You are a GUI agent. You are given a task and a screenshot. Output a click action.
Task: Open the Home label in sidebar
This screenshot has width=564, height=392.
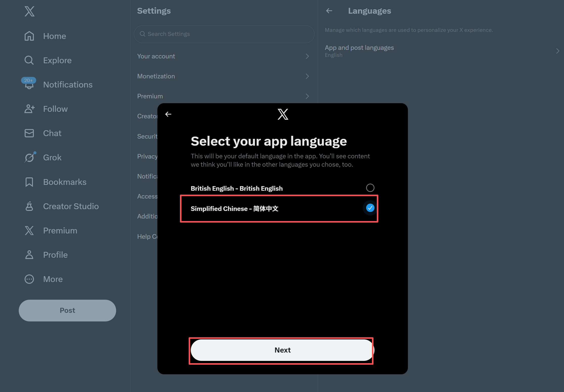[54, 36]
